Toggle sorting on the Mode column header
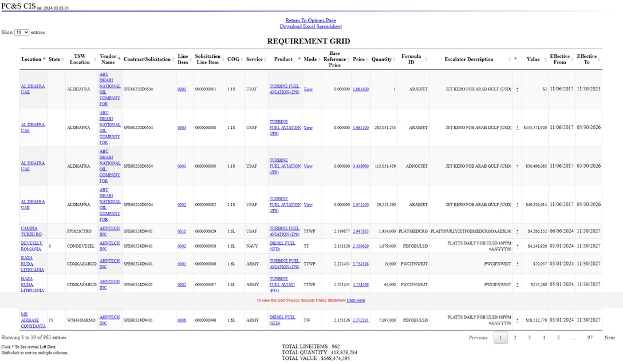Screen dimensions: 623x364 318,60
